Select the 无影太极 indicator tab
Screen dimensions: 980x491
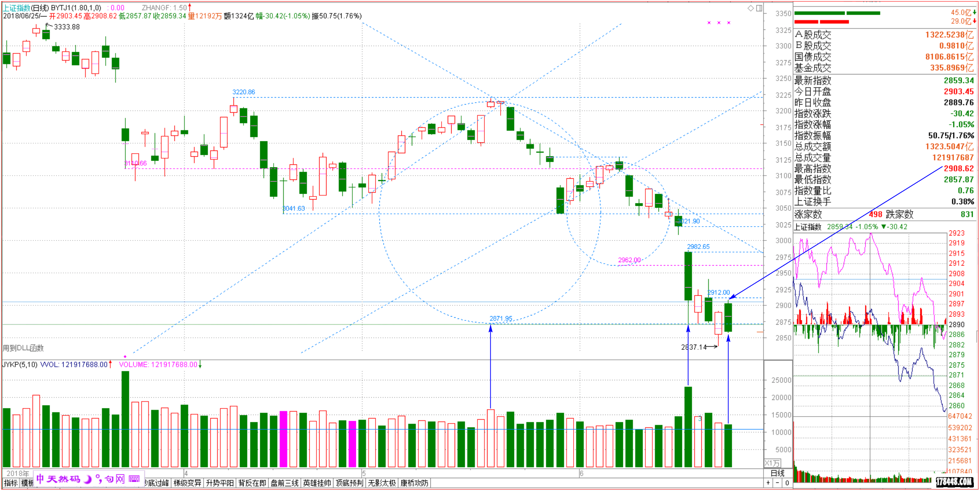382,483
